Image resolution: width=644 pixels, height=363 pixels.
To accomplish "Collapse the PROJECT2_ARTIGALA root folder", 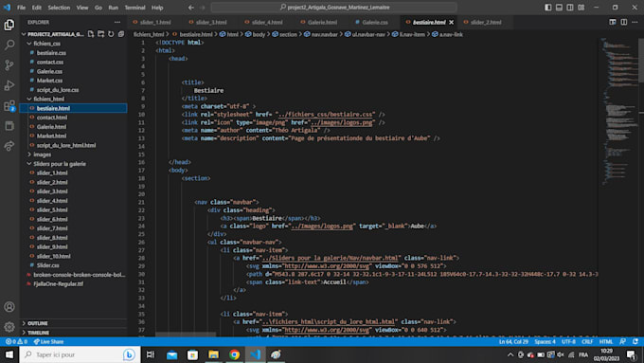I will (53, 34).
